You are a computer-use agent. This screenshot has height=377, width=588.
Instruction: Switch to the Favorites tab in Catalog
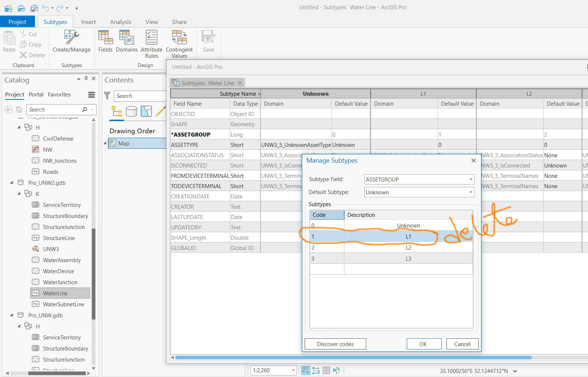[59, 94]
